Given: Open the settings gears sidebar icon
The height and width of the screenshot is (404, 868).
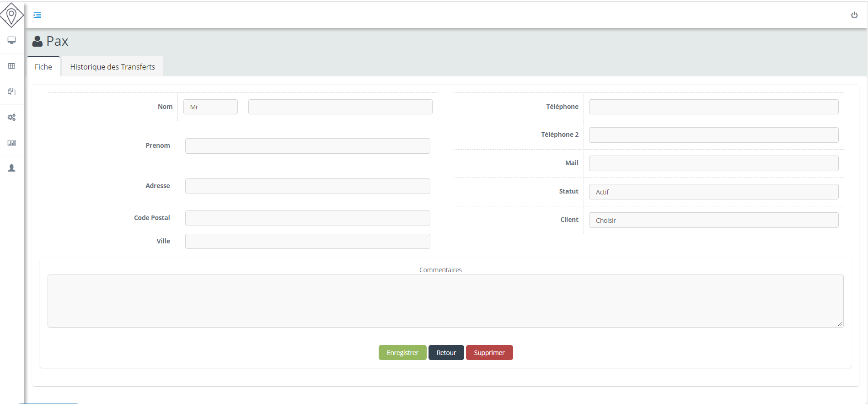Looking at the screenshot, I should (x=12, y=117).
